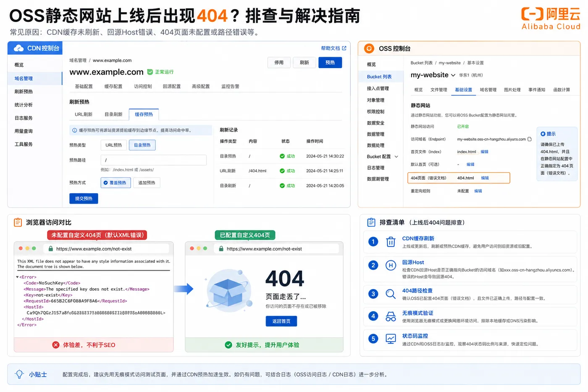Viewport: 588px width, 392px height.
Task: Open the 目录刷新 tab
Action: coord(113,114)
